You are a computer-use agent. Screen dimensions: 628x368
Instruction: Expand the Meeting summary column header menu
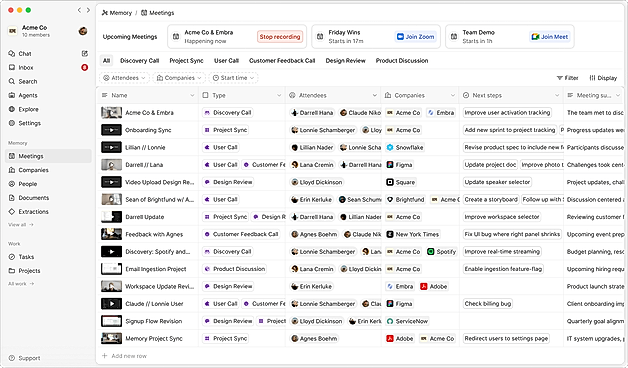(618, 95)
